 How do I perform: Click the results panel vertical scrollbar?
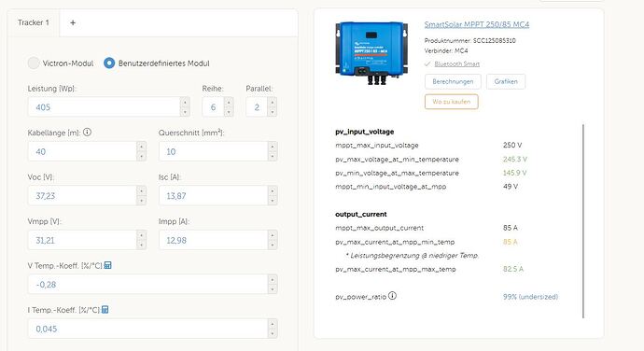[582, 220]
